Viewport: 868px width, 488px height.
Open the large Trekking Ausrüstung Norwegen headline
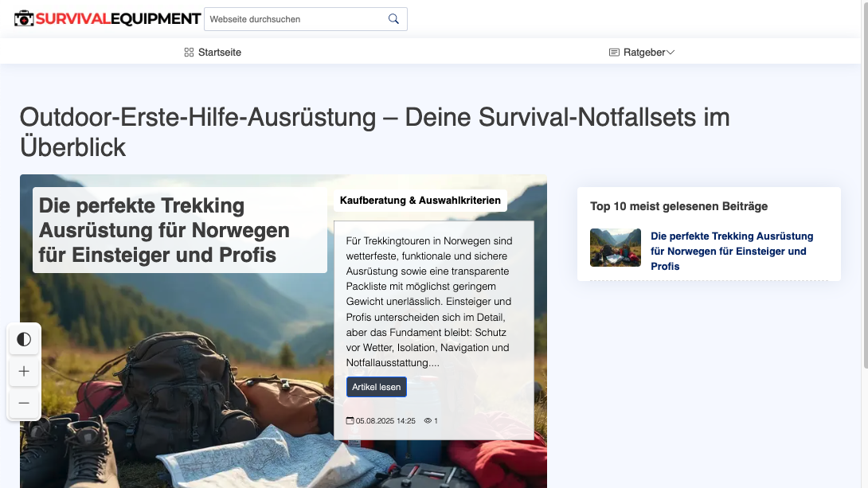point(164,230)
